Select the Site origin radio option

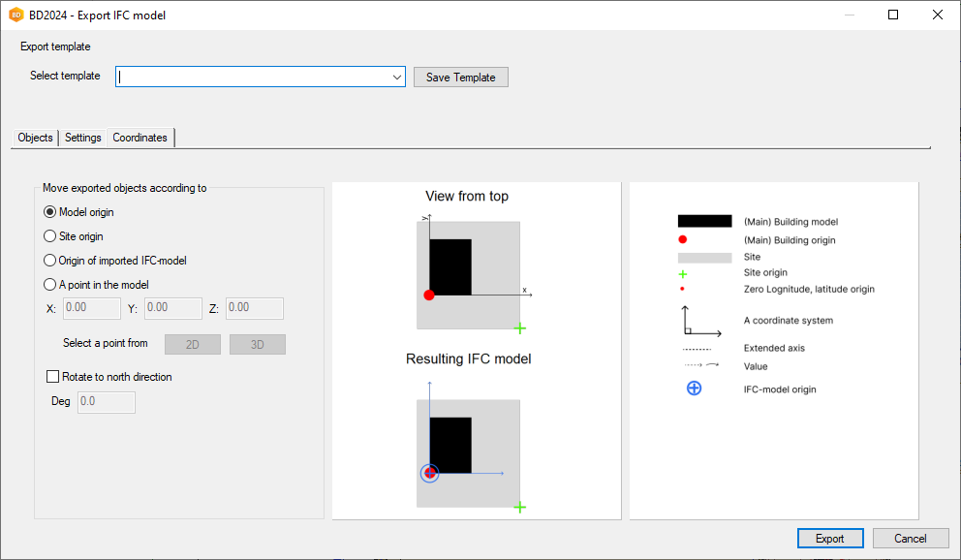[50, 236]
